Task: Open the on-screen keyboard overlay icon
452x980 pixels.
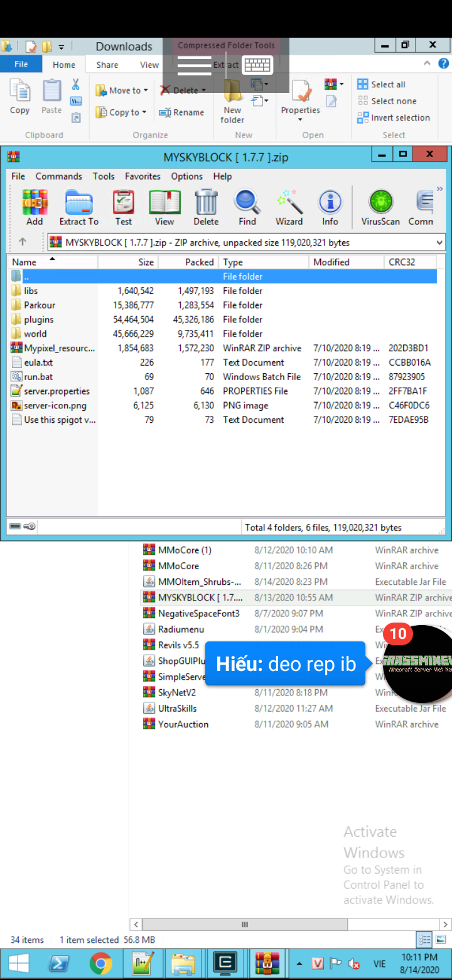Action: pyautogui.click(x=257, y=65)
